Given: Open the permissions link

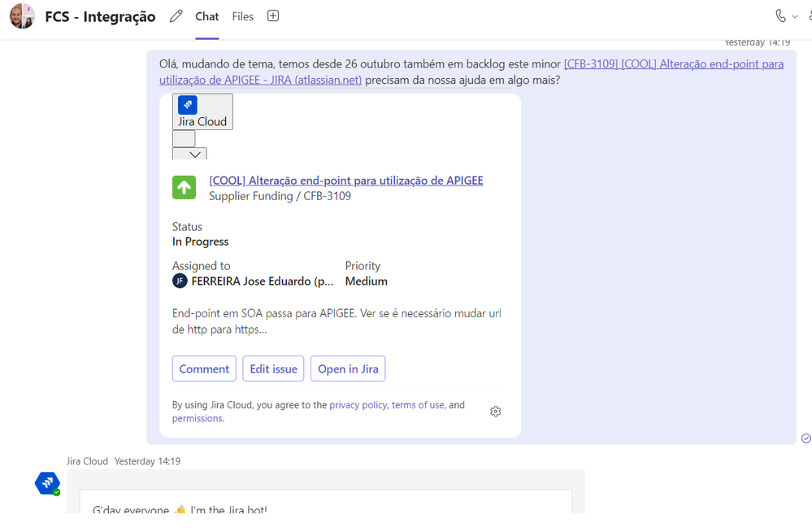Looking at the screenshot, I should [x=198, y=418].
